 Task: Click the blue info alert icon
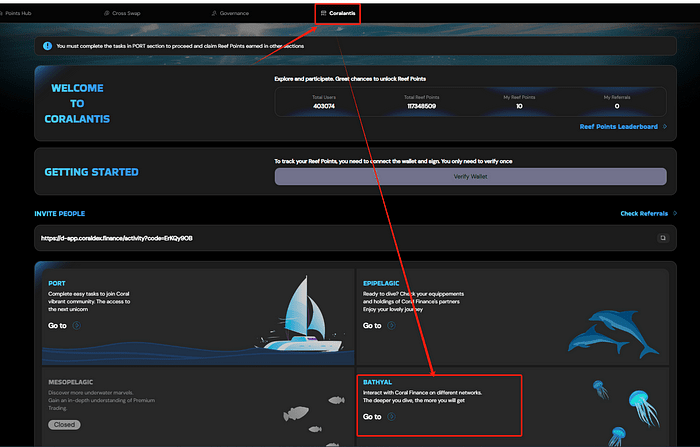[47, 46]
